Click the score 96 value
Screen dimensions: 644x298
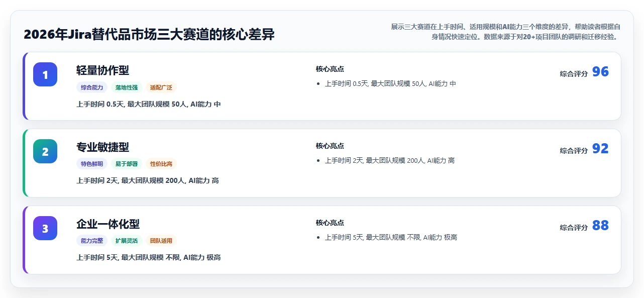600,72
